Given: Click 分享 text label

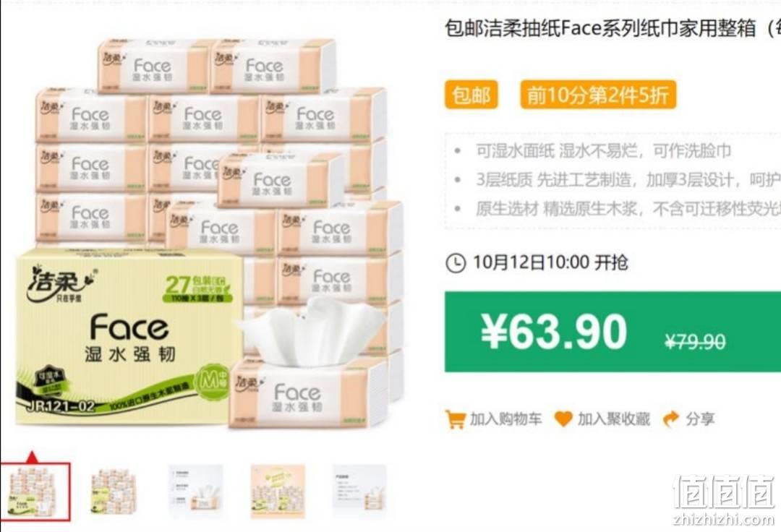Looking at the screenshot, I should tap(700, 419).
